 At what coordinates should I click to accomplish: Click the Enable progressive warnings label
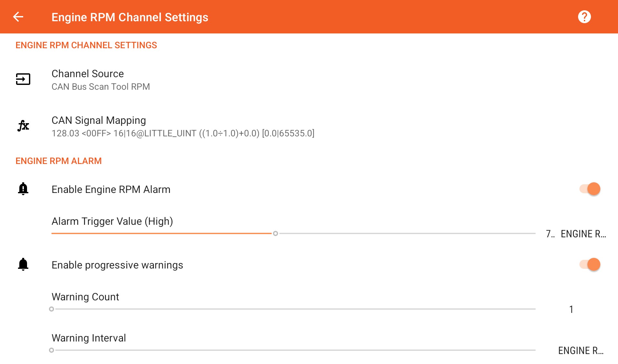117,265
